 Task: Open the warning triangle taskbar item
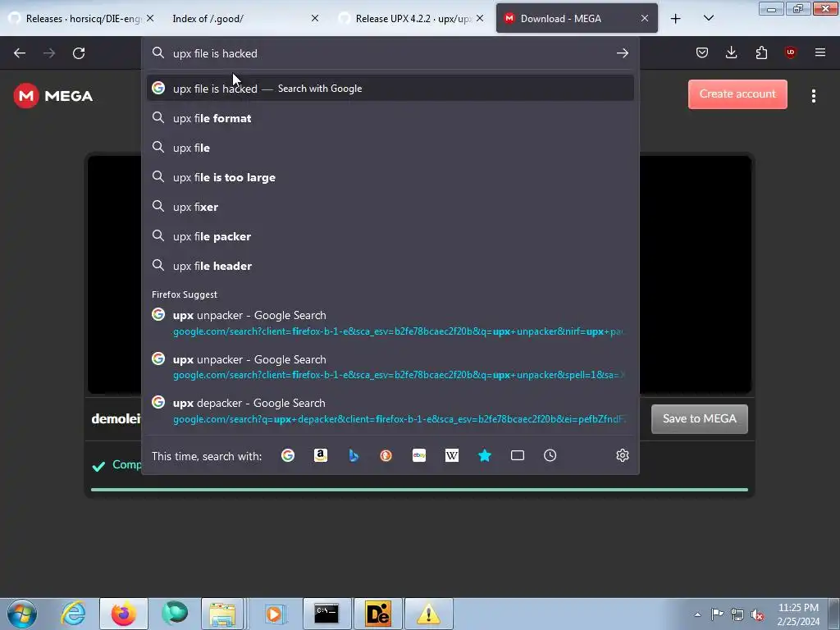[x=428, y=614]
